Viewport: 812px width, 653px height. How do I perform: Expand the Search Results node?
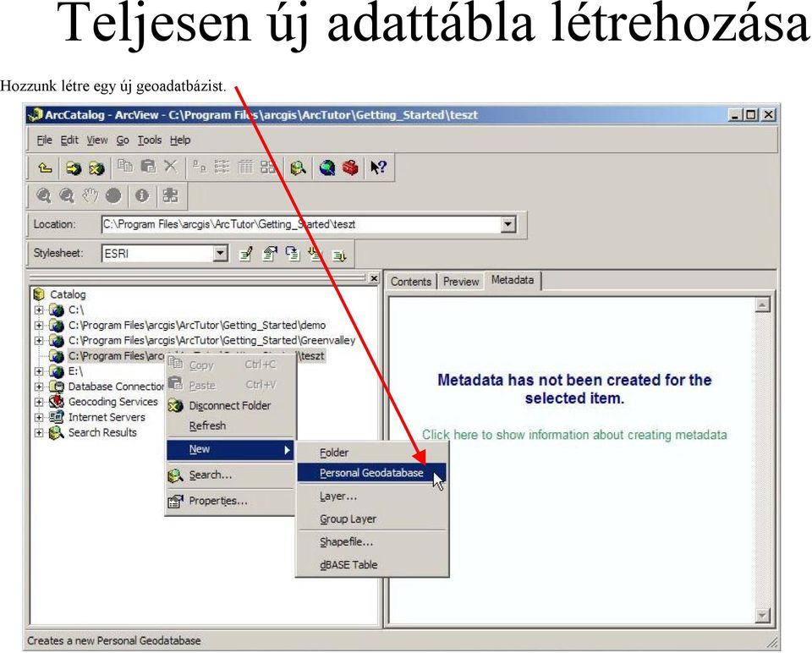(x=39, y=432)
